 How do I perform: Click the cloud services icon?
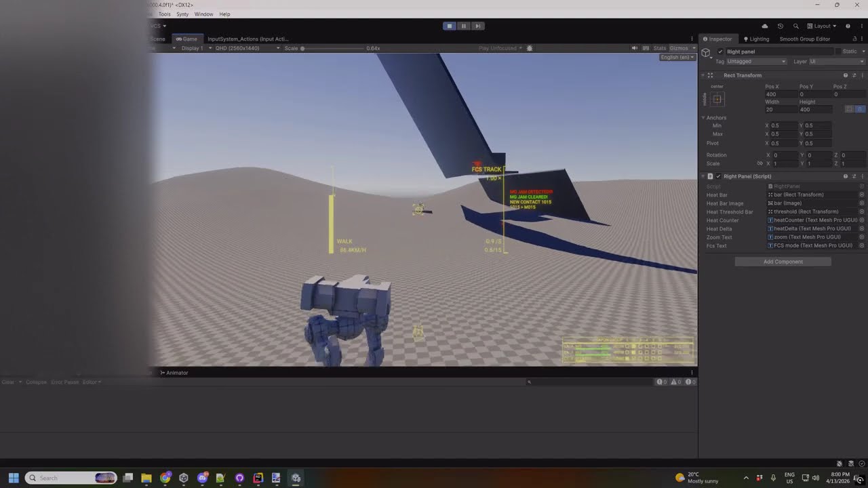(x=765, y=26)
